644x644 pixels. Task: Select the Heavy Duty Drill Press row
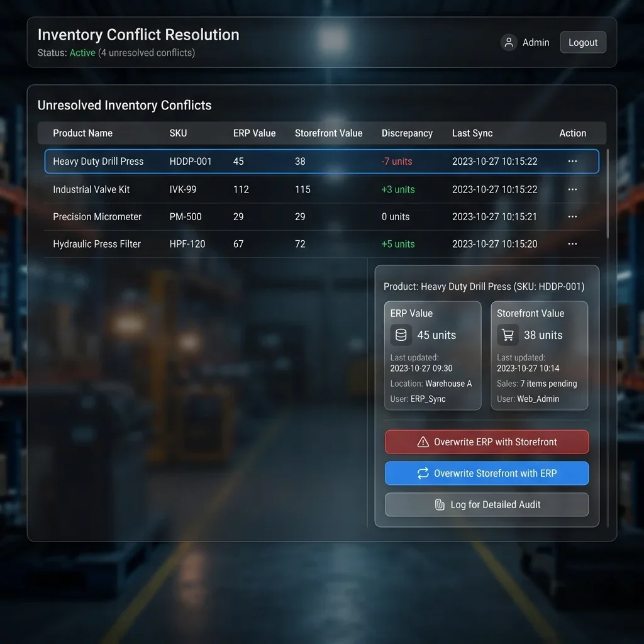coord(321,162)
